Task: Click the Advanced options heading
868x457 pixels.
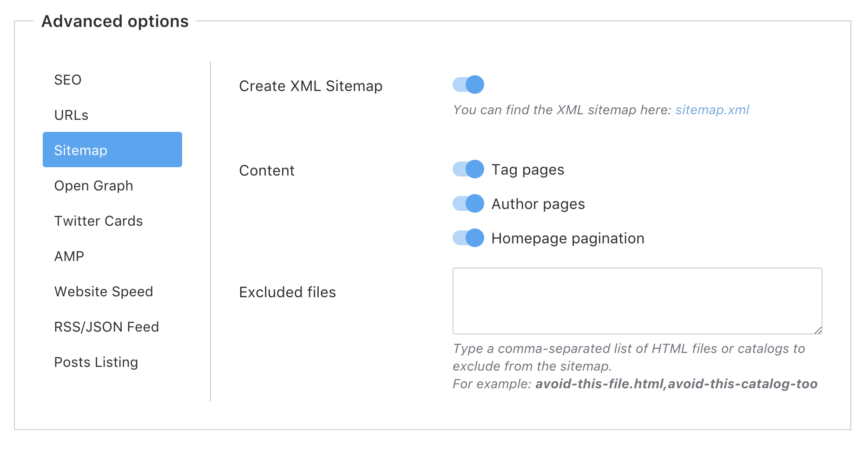Action: coord(114,20)
